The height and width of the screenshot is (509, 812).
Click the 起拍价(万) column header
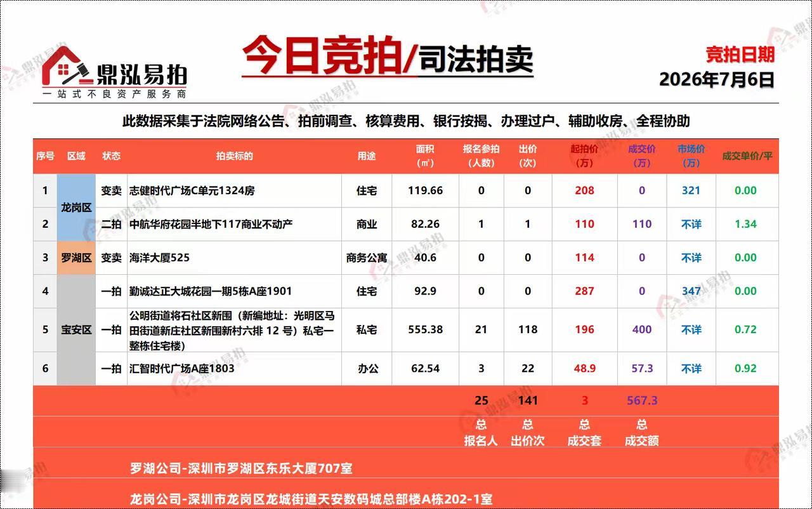point(584,156)
